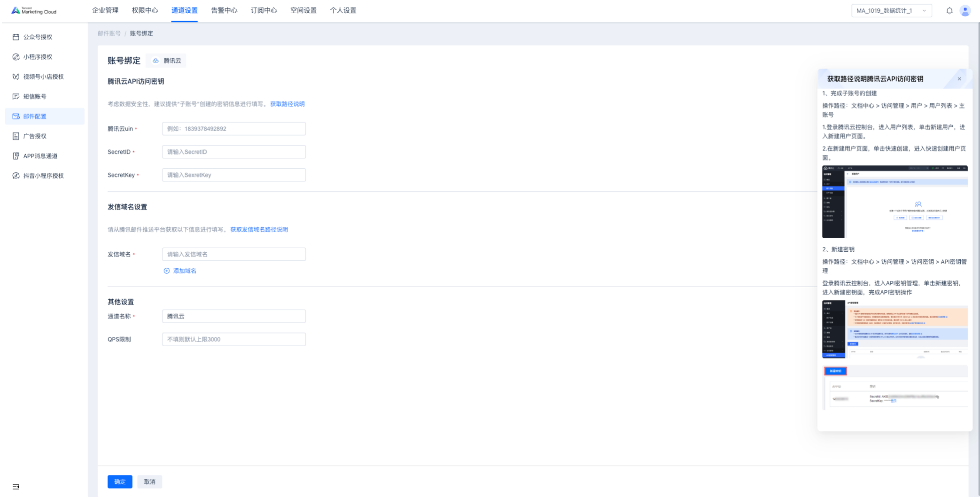Switch to the 告警中心 top menu
980x497 pixels.
coord(224,10)
